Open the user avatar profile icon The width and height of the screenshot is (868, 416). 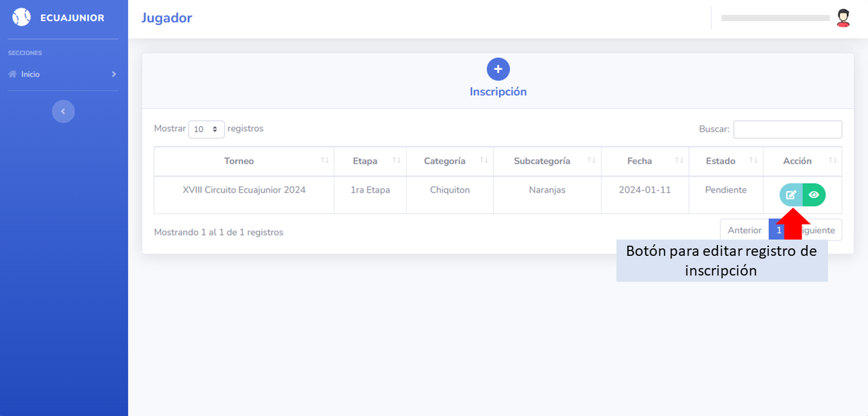point(843,18)
